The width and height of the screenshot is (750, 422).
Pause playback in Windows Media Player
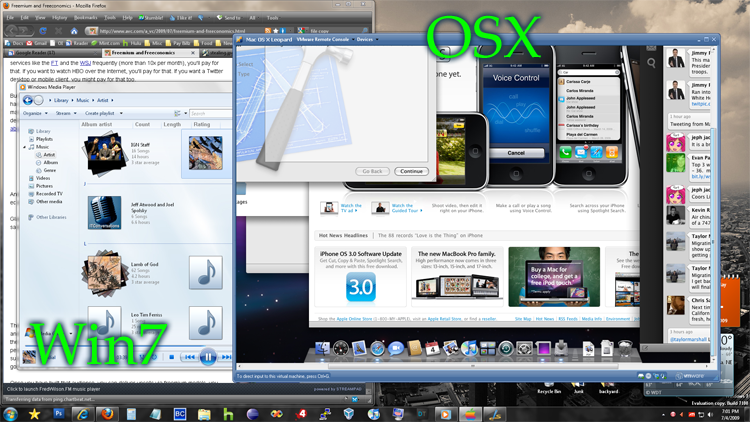pos(208,357)
